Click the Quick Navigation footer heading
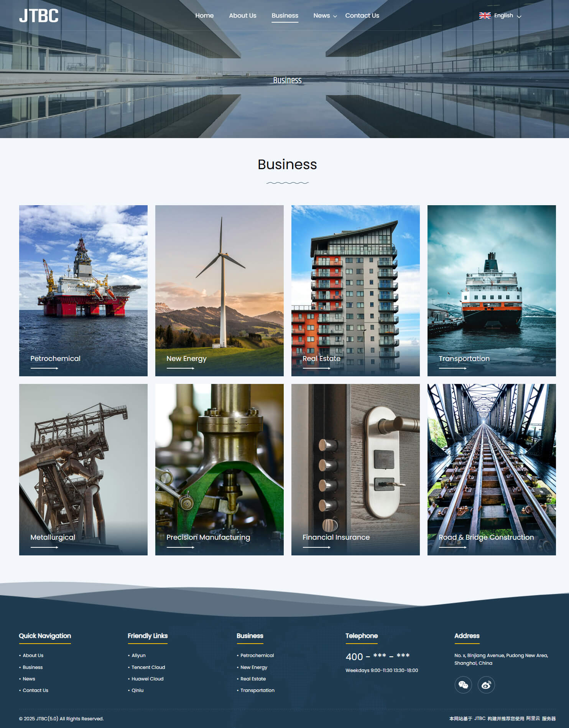This screenshot has width=569, height=728. point(45,636)
